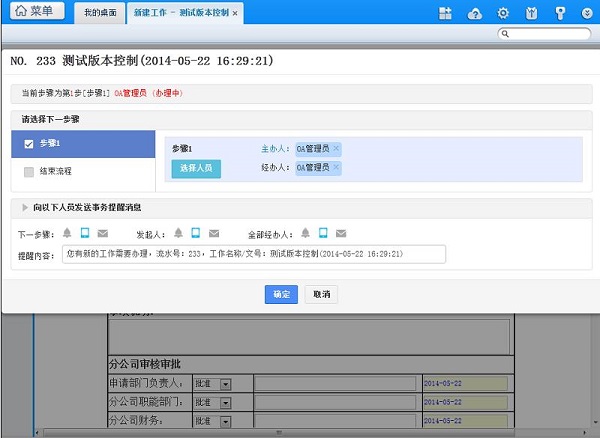Click bell reminder icon for 全部经办人

tap(304, 234)
